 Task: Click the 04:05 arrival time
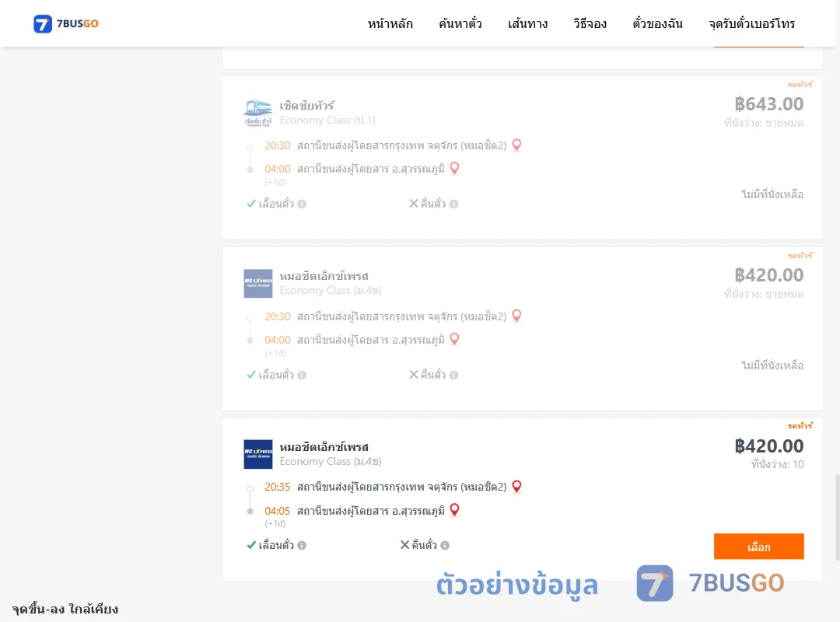coord(277,511)
